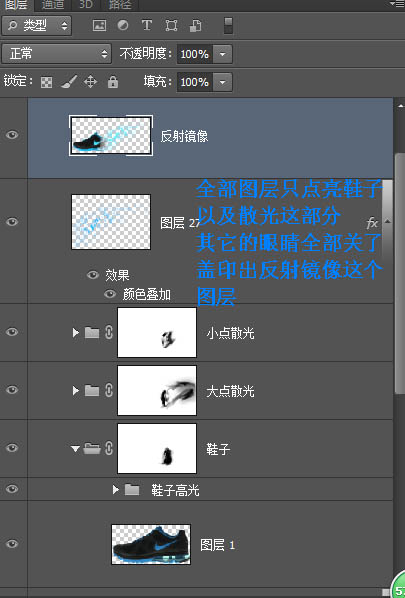This screenshot has height=598, width=405.
Task: Hide the 鞋子 group
Action: pyautogui.click(x=12, y=447)
